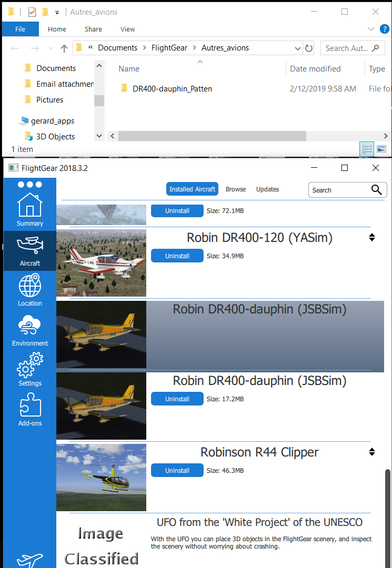Click the navigation pane scrollbar thumb
The image size is (392, 568).
click(99, 100)
